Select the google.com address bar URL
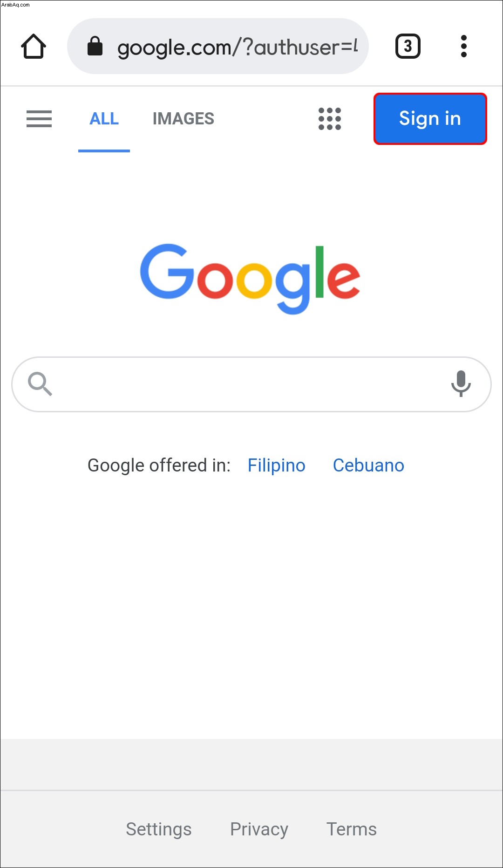Viewport: 503px width, 868px height. click(x=238, y=47)
